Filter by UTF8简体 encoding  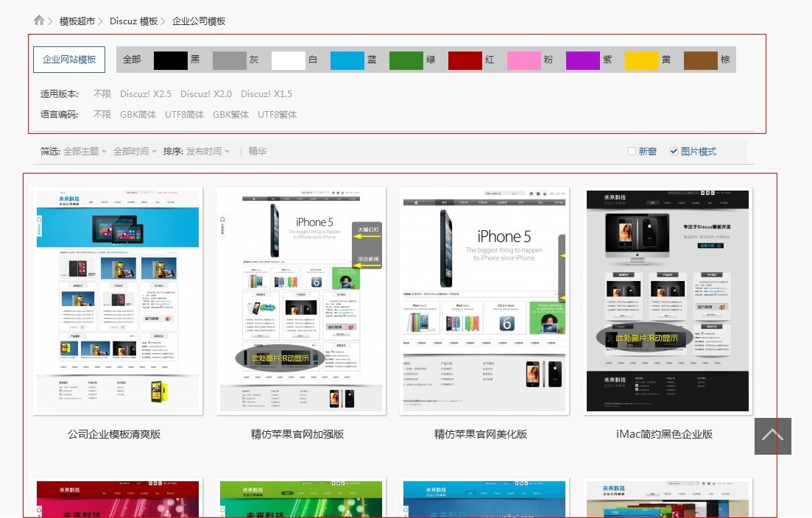[x=184, y=114]
